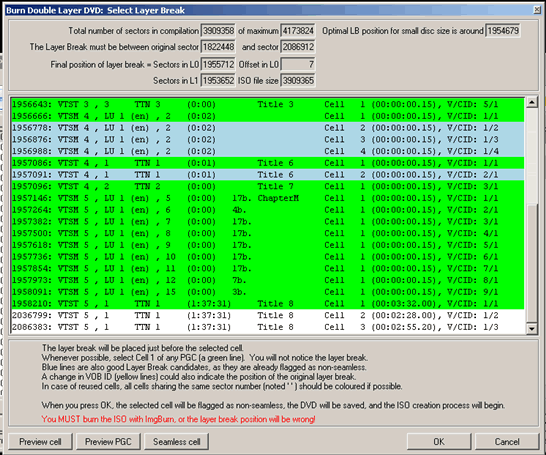Click the Offset in L0 field
This screenshot has width=546, height=455.
pyautogui.click(x=298, y=64)
